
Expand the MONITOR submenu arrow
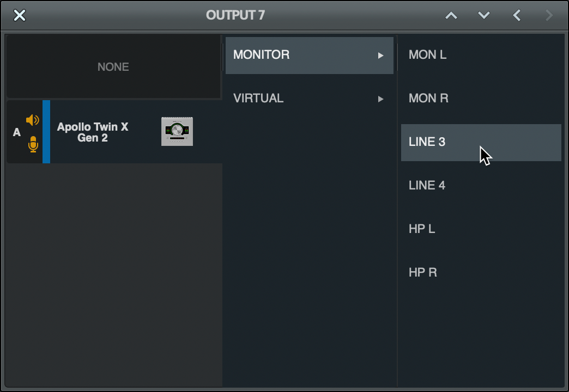click(x=381, y=56)
